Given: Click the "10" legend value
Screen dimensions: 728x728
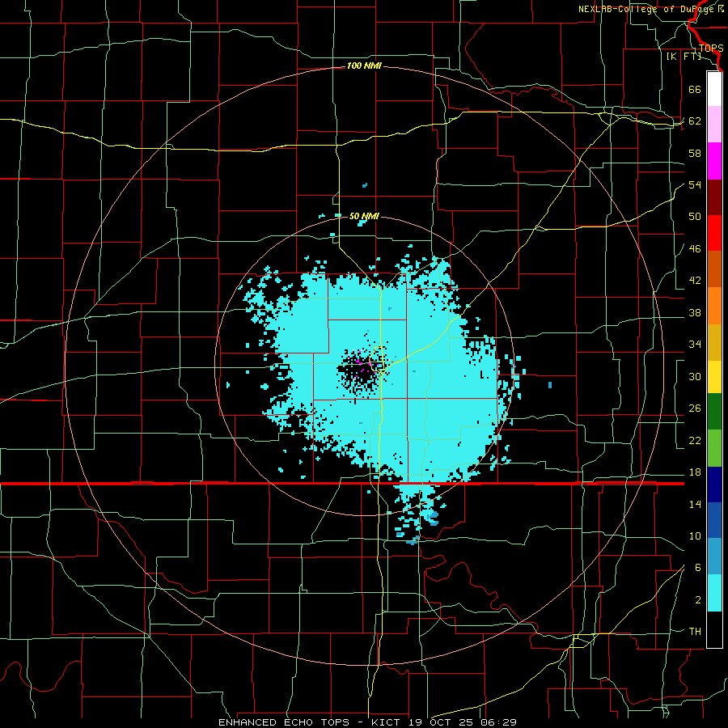Looking at the screenshot, I should pyautogui.click(x=695, y=536).
